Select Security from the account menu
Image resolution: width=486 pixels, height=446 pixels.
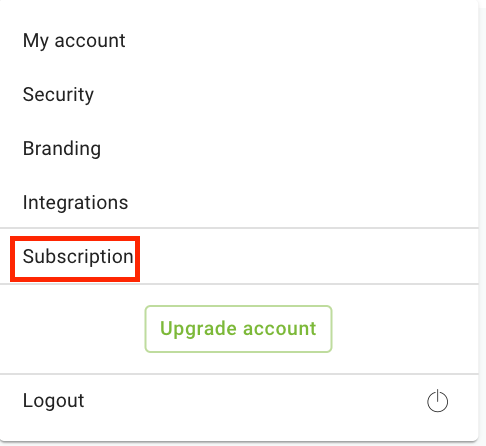point(239,95)
